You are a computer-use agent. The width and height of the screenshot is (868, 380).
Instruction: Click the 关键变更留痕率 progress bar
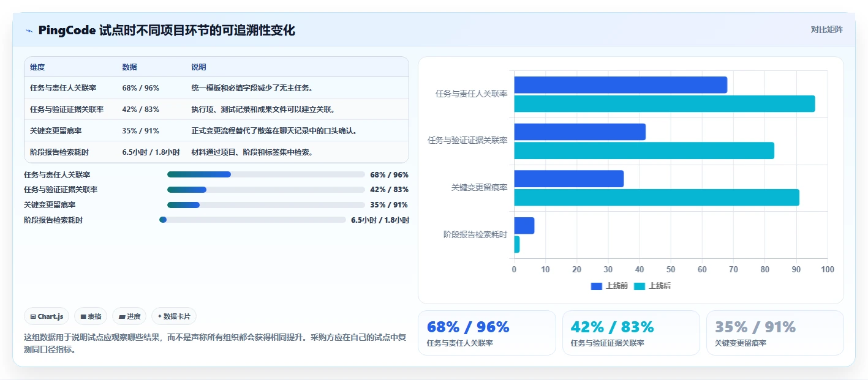[x=266, y=205]
